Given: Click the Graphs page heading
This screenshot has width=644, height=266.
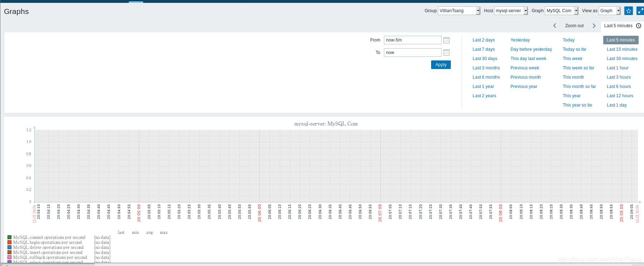Looking at the screenshot, I should click(x=16, y=11).
